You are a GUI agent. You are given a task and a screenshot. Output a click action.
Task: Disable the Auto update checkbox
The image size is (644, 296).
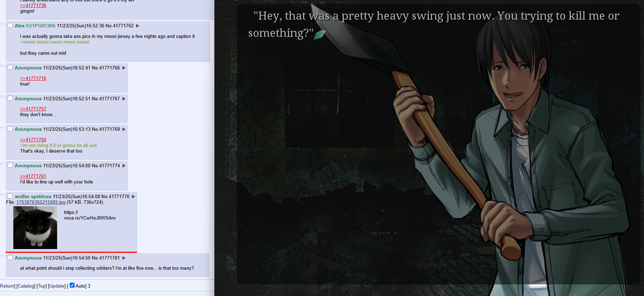(x=72, y=285)
